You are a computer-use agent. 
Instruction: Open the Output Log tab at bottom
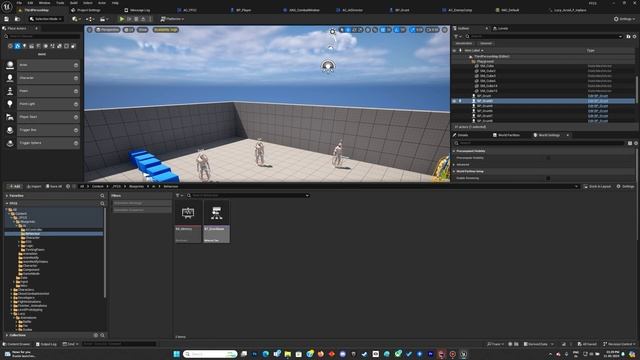tap(46, 344)
